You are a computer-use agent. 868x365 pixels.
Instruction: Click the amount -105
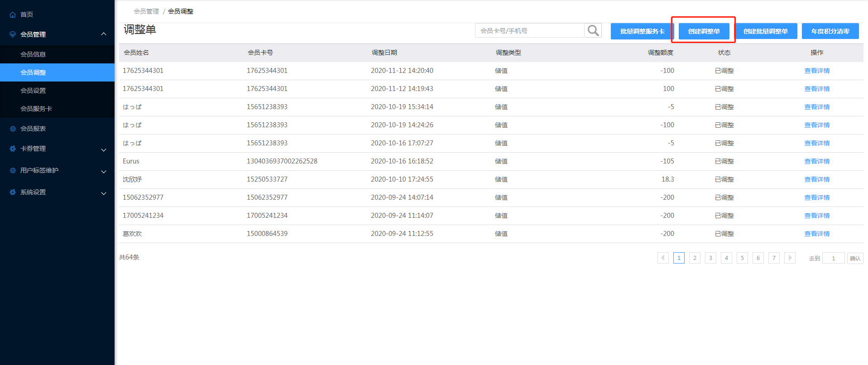[x=667, y=161]
